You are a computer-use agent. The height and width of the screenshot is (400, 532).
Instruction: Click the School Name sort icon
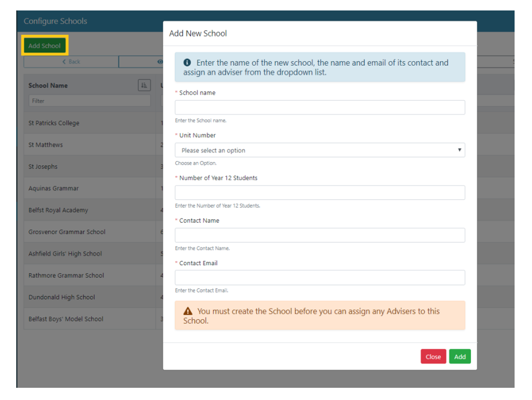tap(144, 85)
